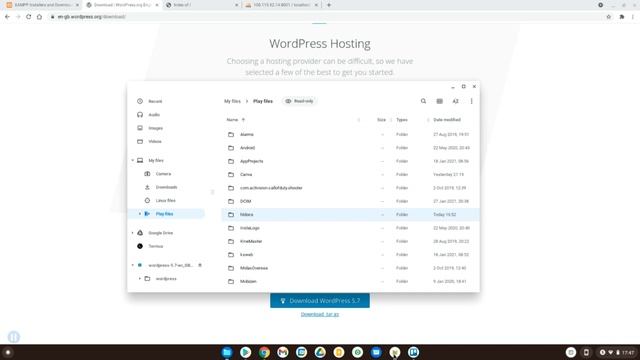Image resolution: width=640 pixels, height=360 pixels.
Task: Collapse the wordpress zip archive tree
Action: coord(133,265)
